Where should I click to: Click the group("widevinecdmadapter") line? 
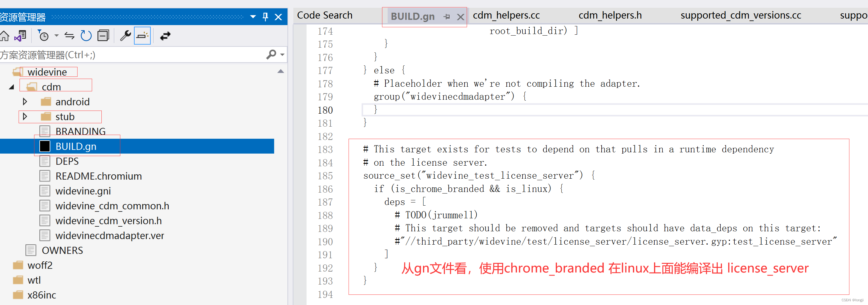click(x=450, y=97)
